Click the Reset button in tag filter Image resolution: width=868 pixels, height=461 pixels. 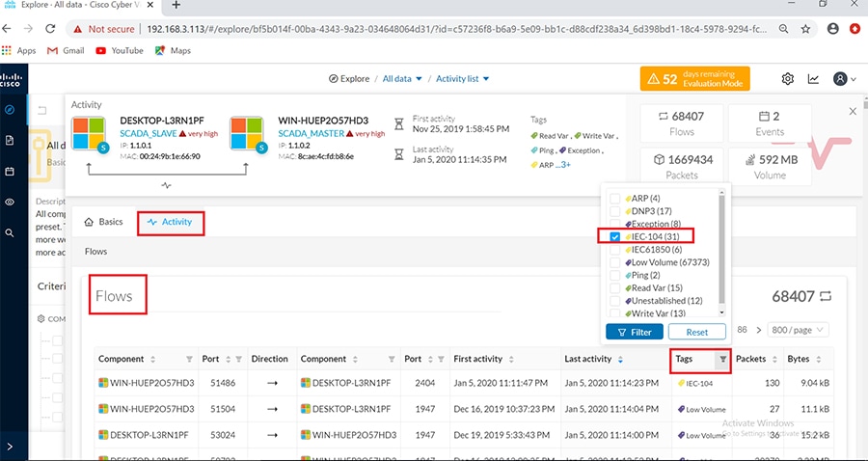pyautogui.click(x=697, y=332)
